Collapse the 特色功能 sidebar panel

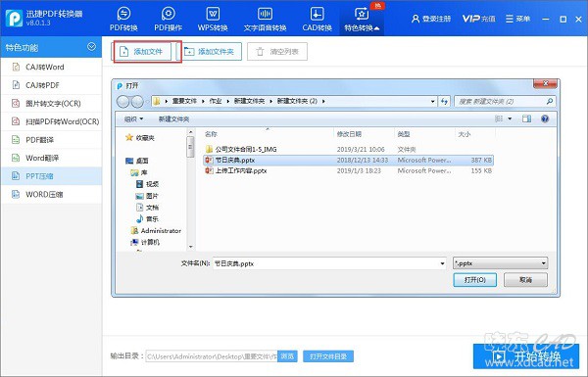[x=91, y=47]
